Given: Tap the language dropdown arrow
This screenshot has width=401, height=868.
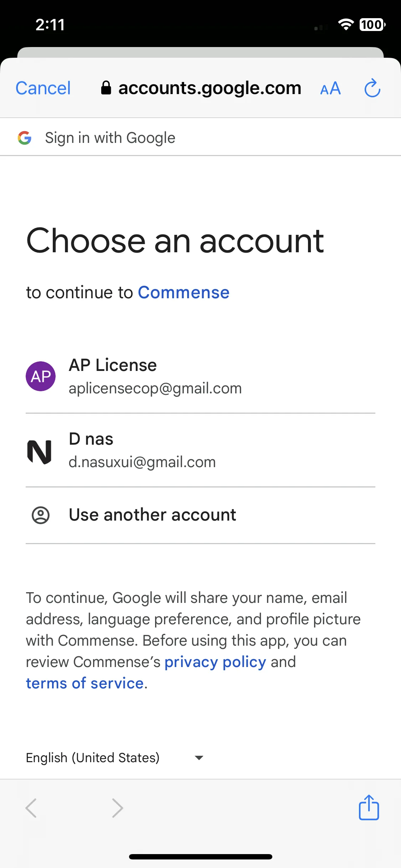Looking at the screenshot, I should (x=199, y=758).
